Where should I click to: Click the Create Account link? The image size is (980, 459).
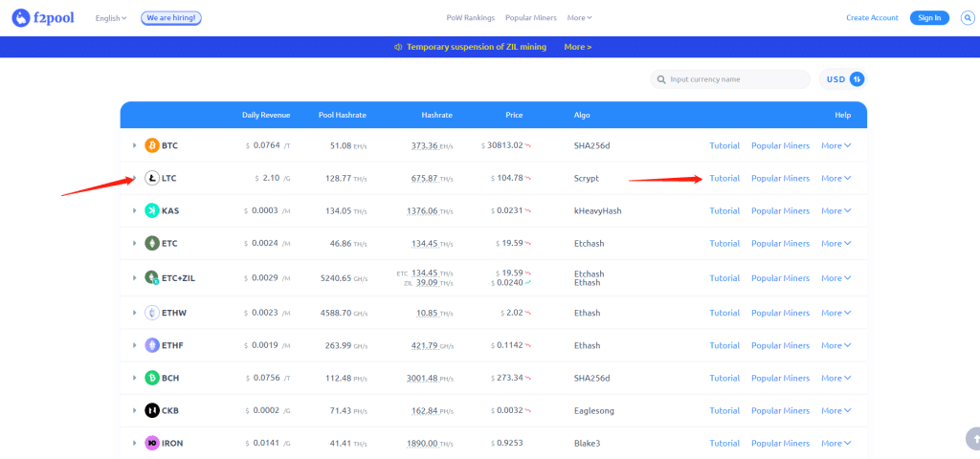(872, 18)
